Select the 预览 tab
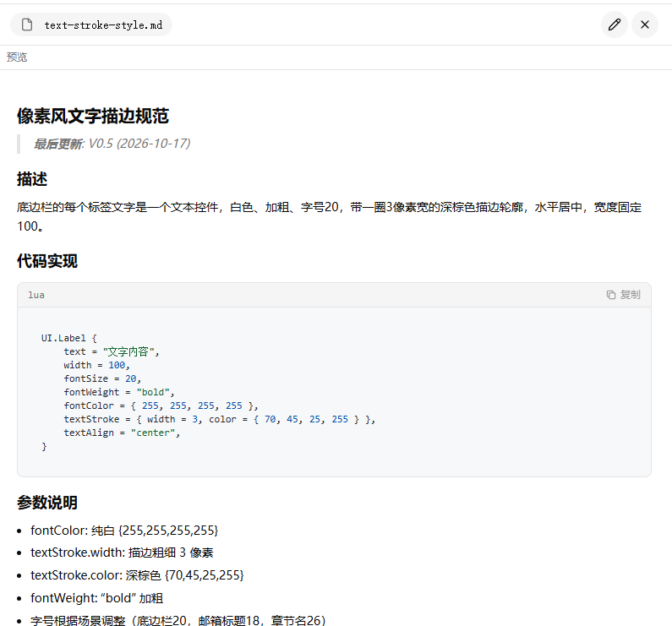Screen dimensions: 672x626 pos(17,57)
